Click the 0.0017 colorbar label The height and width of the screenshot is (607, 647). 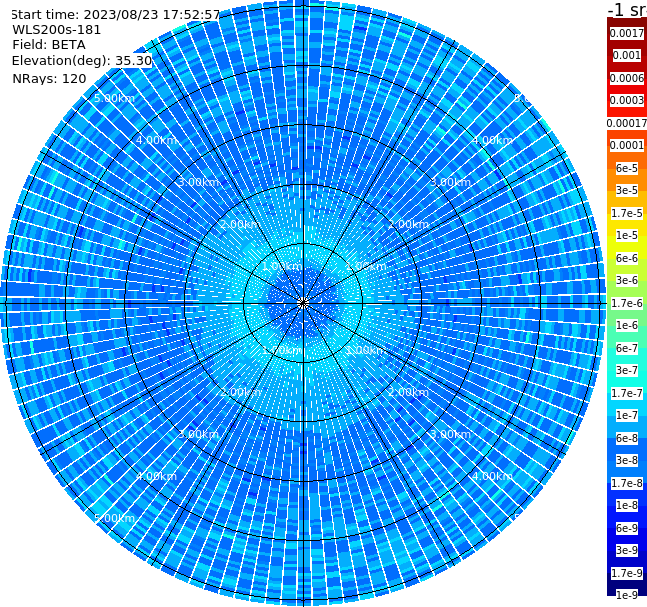click(x=627, y=33)
